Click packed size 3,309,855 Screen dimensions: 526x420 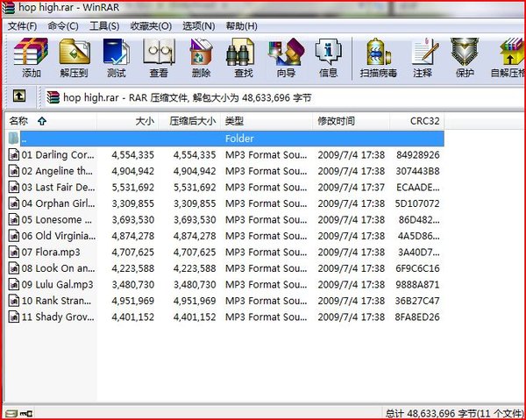[x=195, y=203]
